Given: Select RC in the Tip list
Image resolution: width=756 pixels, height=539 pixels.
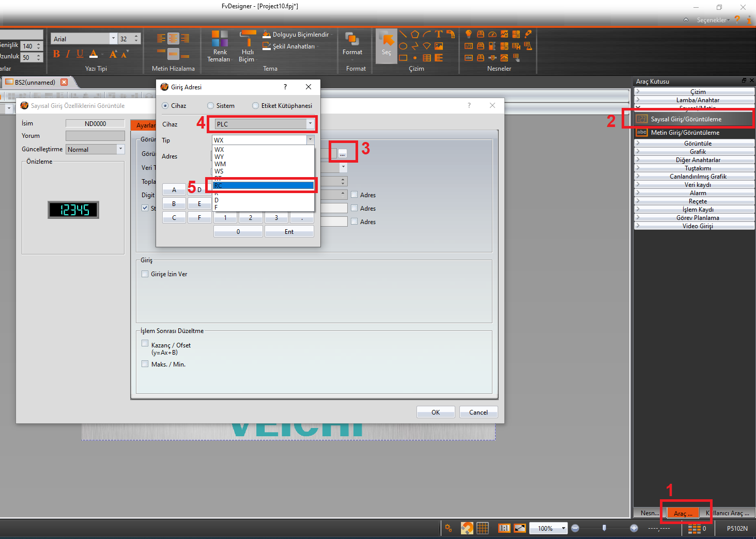Looking at the screenshot, I should [263, 185].
